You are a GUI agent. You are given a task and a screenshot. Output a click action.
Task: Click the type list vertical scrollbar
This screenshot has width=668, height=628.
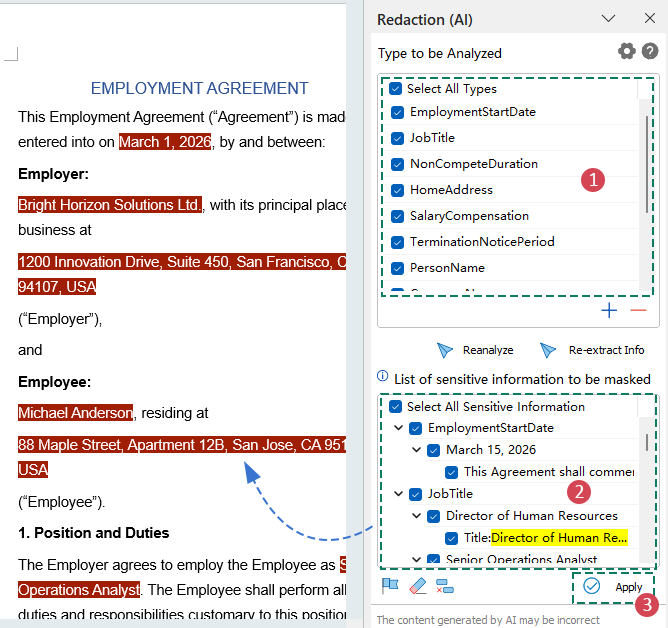[648, 160]
